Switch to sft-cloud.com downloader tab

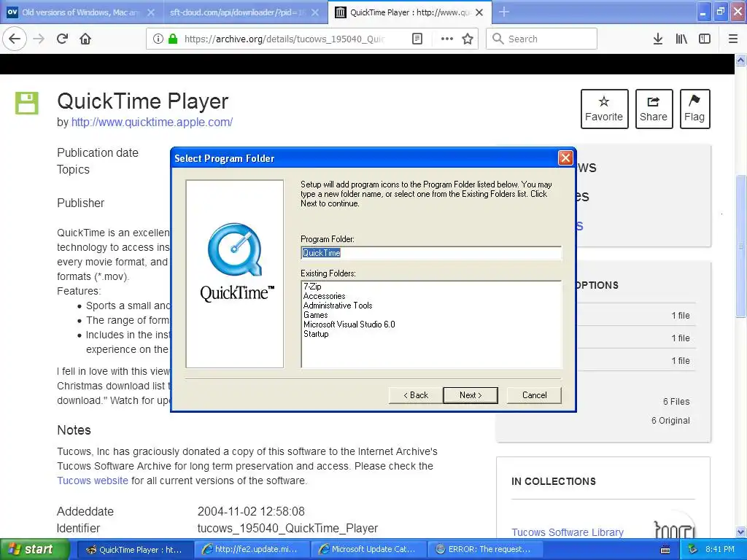(245, 12)
